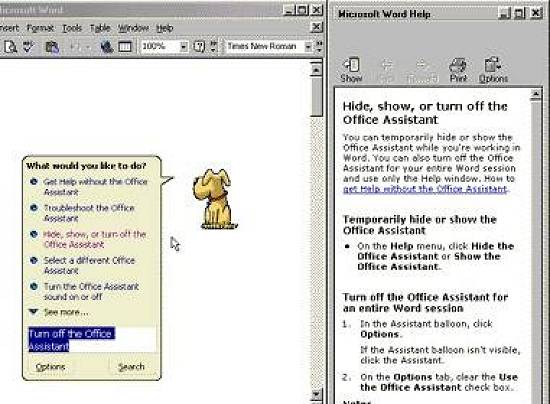The height and width of the screenshot is (404, 550).
Task: Open the Table menu
Action: 100,28
